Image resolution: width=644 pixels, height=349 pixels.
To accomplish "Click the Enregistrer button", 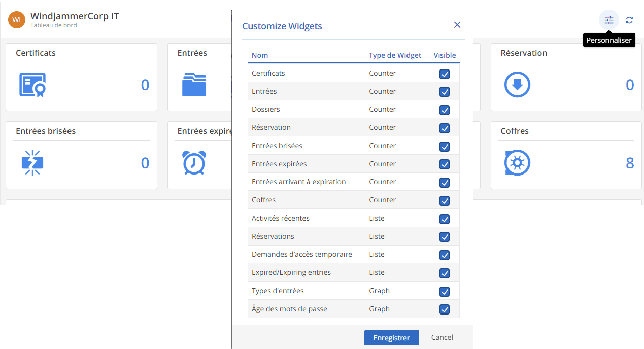I will coord(391,338).
